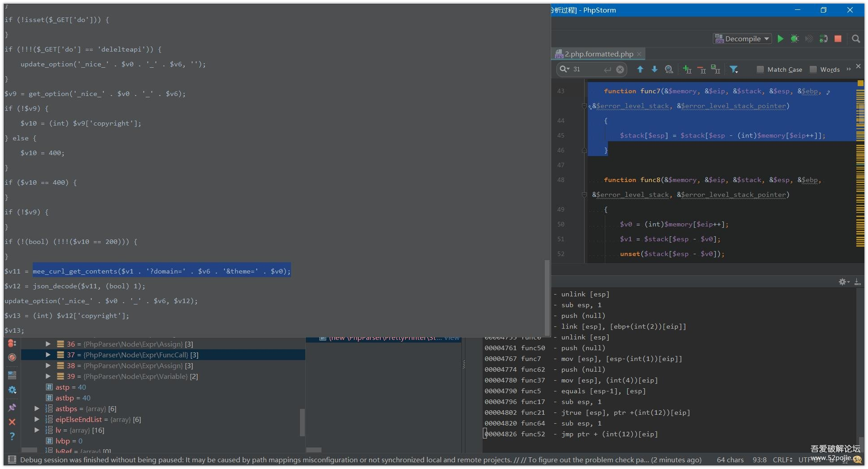
Task: Expand the lv array node
Action: (x=37, y=430)
